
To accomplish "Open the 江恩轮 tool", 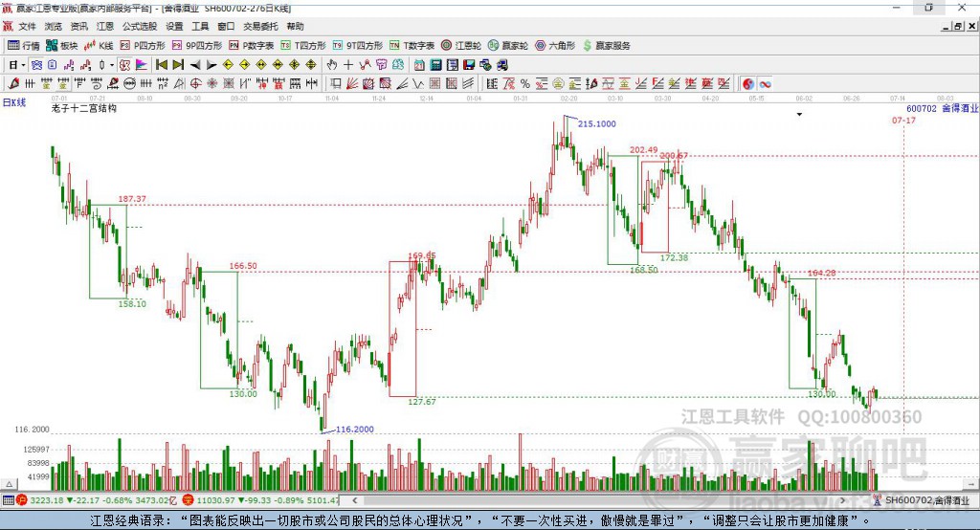I will coord(461,46).
